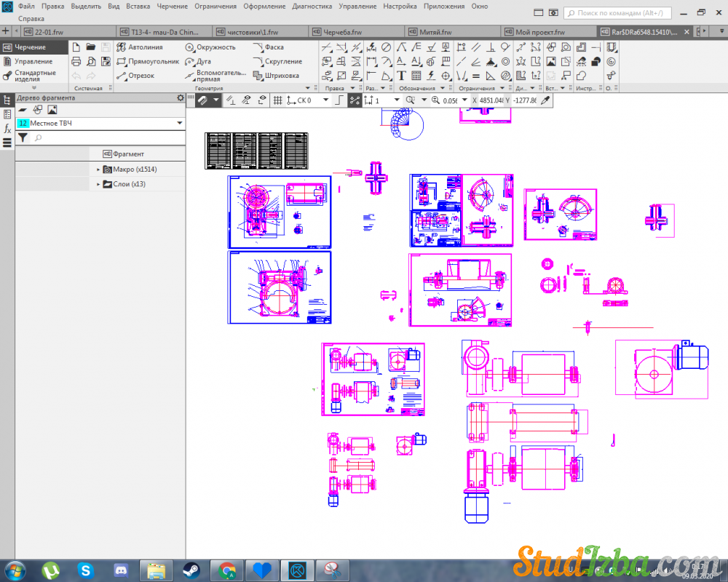Click the X coordinate field
728x582 pixels.
click(x=491, y=100)
